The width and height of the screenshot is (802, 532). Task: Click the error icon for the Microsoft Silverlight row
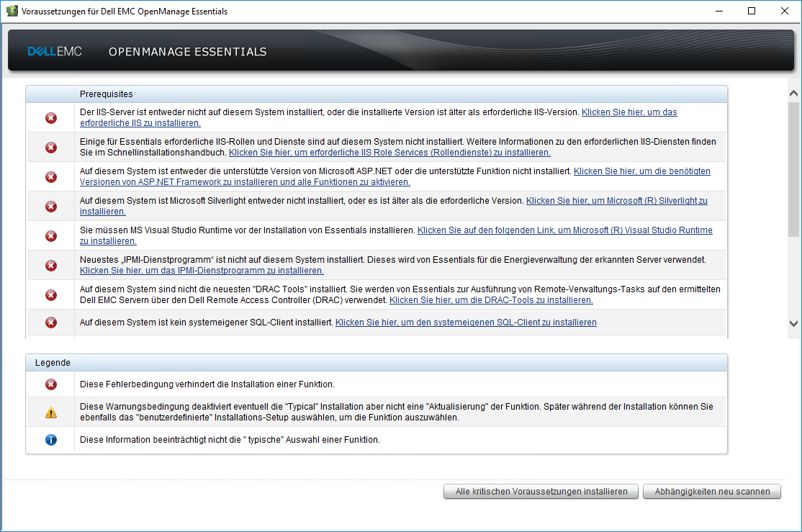51,207
